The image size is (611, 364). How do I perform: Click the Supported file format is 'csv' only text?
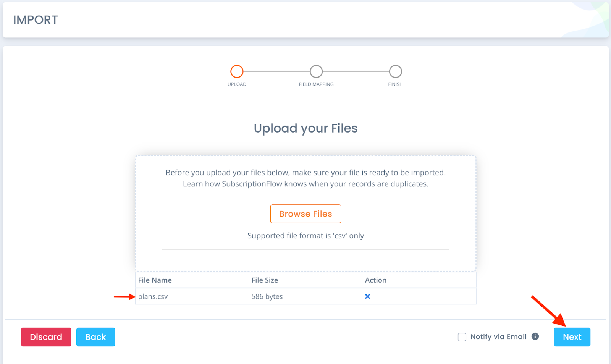click(305, 236)
